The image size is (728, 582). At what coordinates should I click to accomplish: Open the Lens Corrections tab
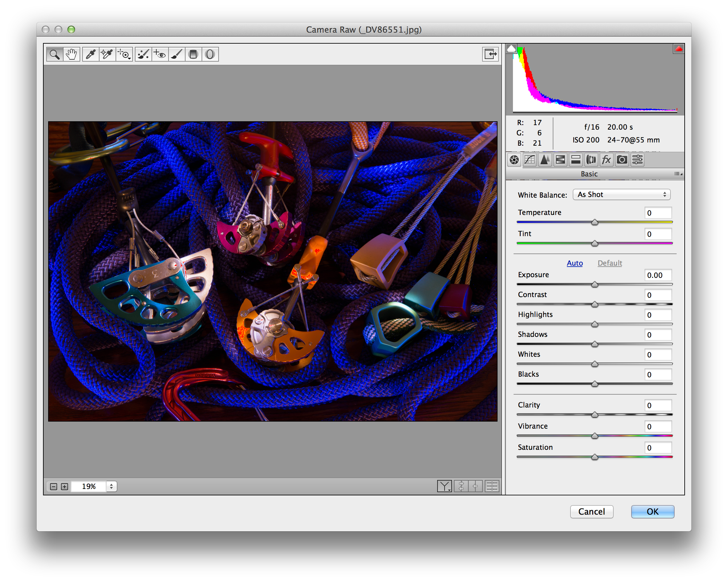tap(591, 160)
